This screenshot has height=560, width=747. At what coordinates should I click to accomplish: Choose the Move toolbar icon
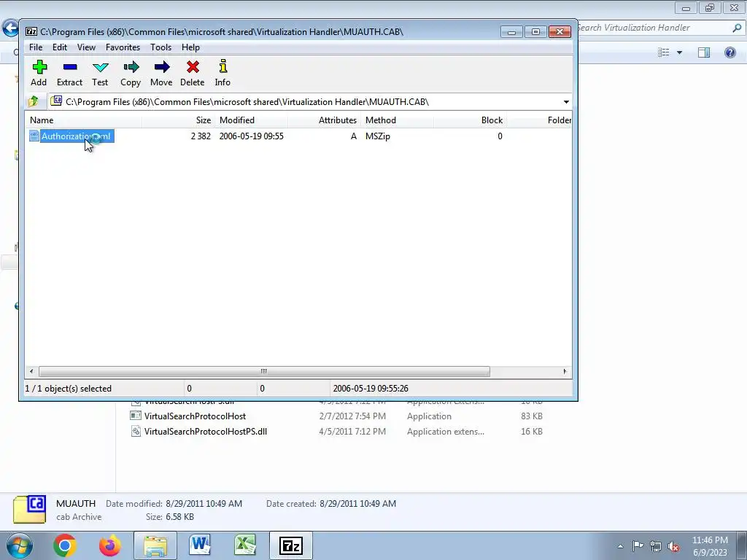coord(161,74)
